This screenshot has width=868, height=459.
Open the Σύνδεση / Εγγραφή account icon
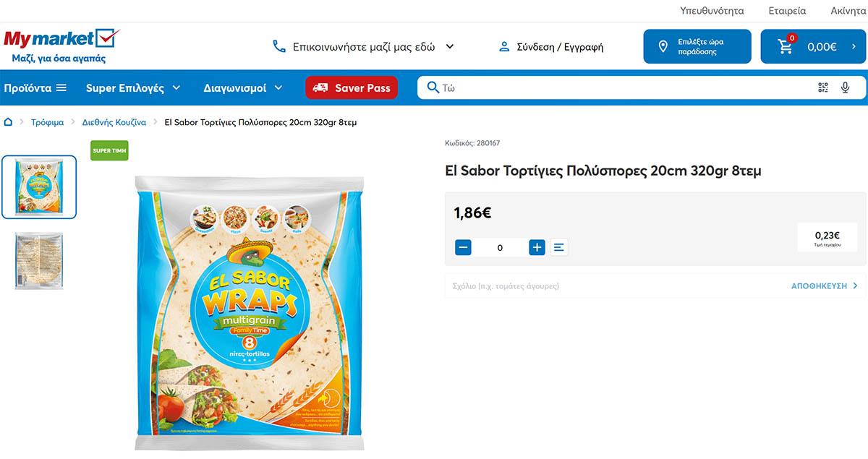point(503,46)
